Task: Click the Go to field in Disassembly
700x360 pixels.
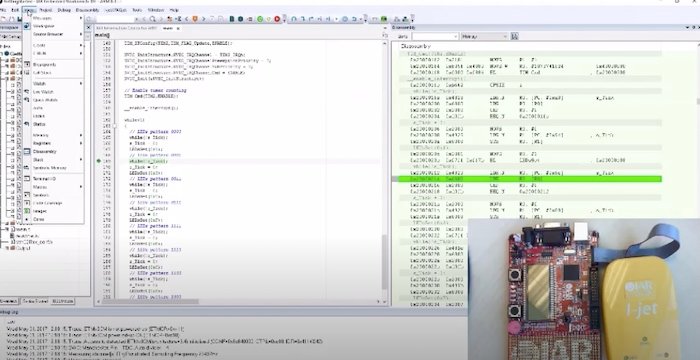Action: pos(435,36)
